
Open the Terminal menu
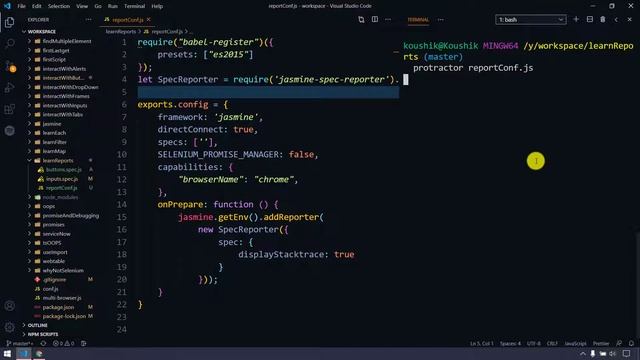[x=134, y=6]
